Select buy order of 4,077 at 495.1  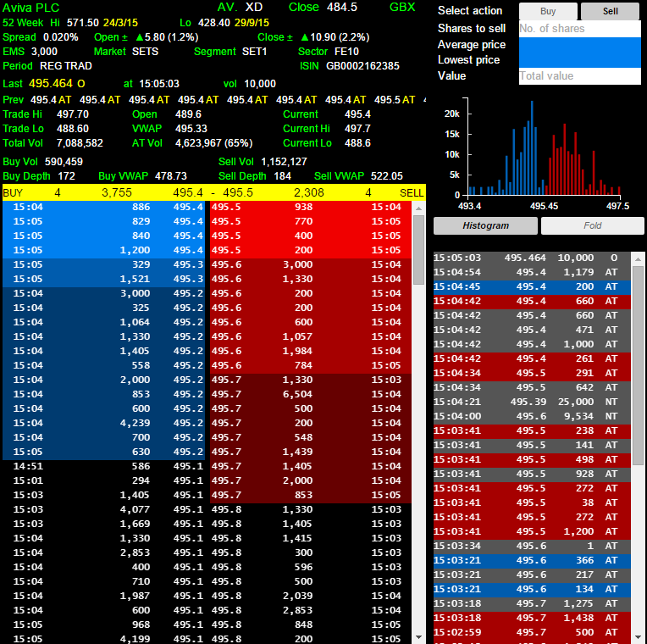click(103, 509)
